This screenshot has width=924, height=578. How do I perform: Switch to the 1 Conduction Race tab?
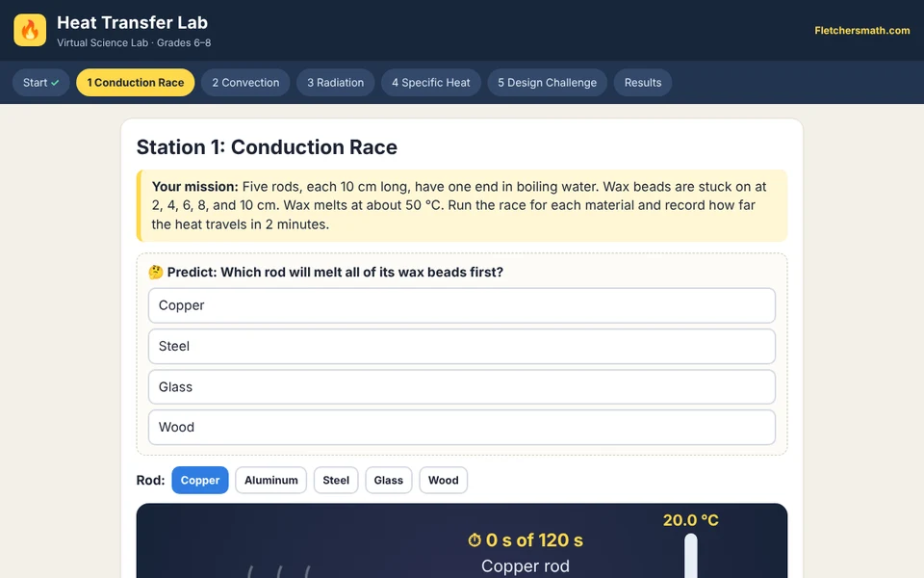pyautogui.click(x=136, y=83)
